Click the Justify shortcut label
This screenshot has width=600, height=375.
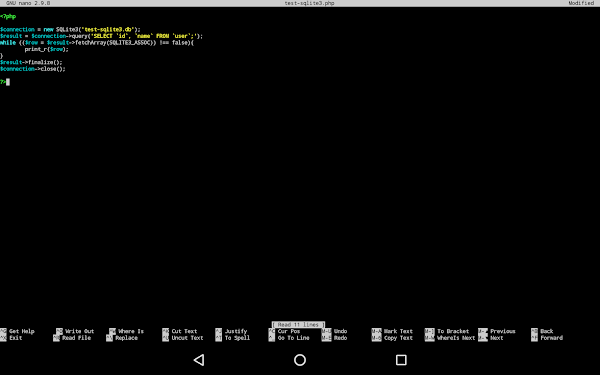[x=236, y=331]
